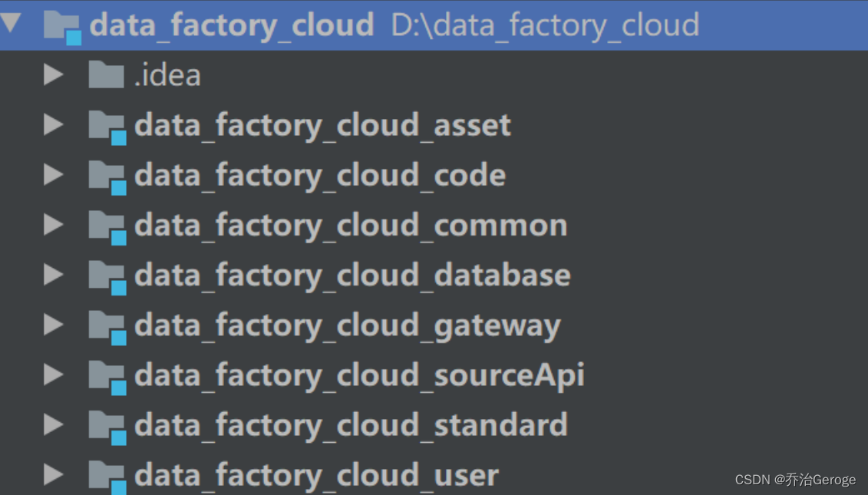Click the data_factory_cloud_common module folder icon
Screen dimensions: 868x495
[x=108, y=225]
